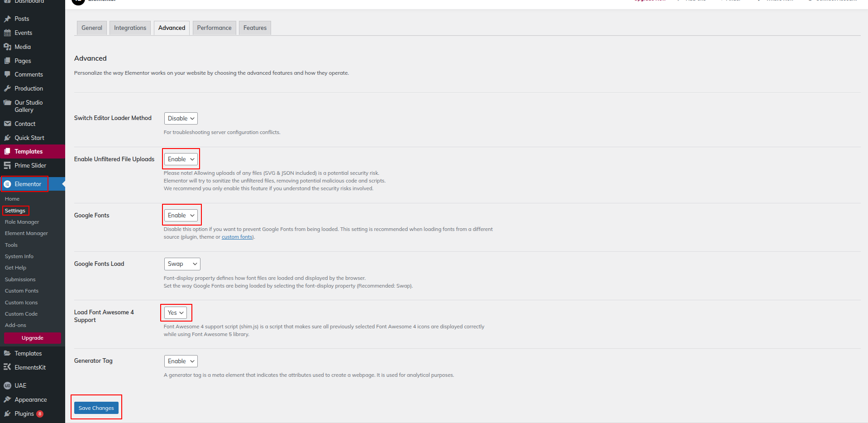Open Load Font Awesome 4 Support dropdown

tap(176, 313)
